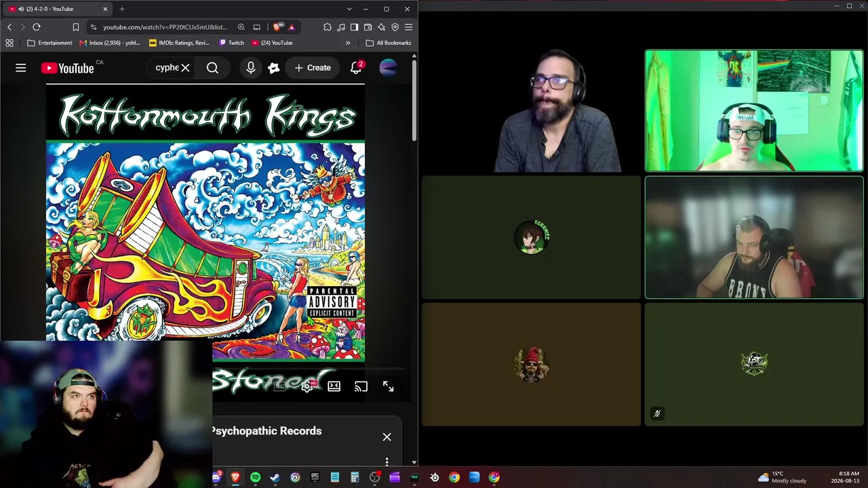Open Brave Rewards triangle icon
The image size is (868, 488).
point(292,27)
